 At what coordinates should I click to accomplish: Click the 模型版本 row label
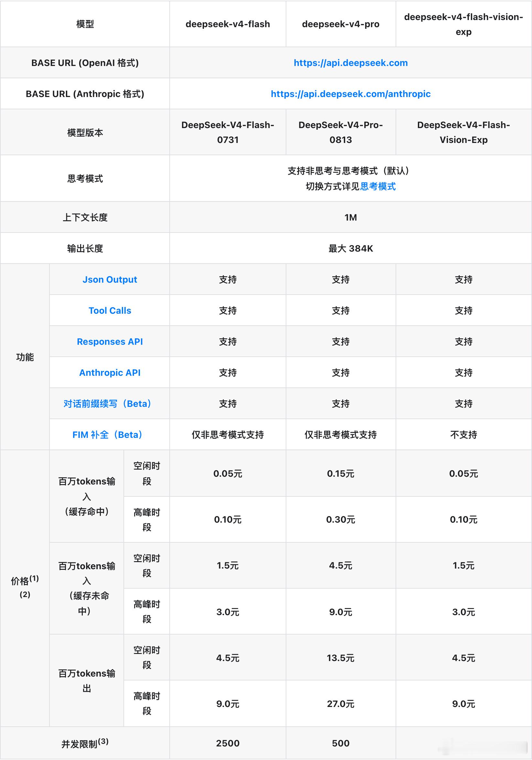pos(85,132)
